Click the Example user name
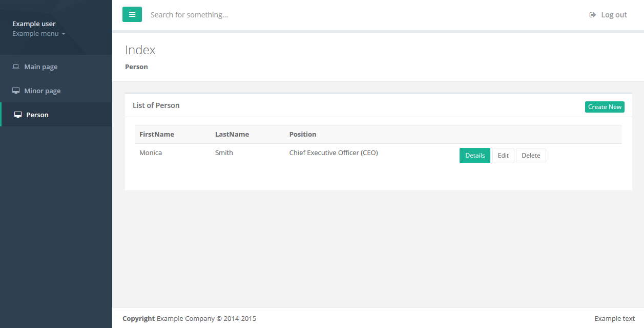 click(x=34, y=24)
